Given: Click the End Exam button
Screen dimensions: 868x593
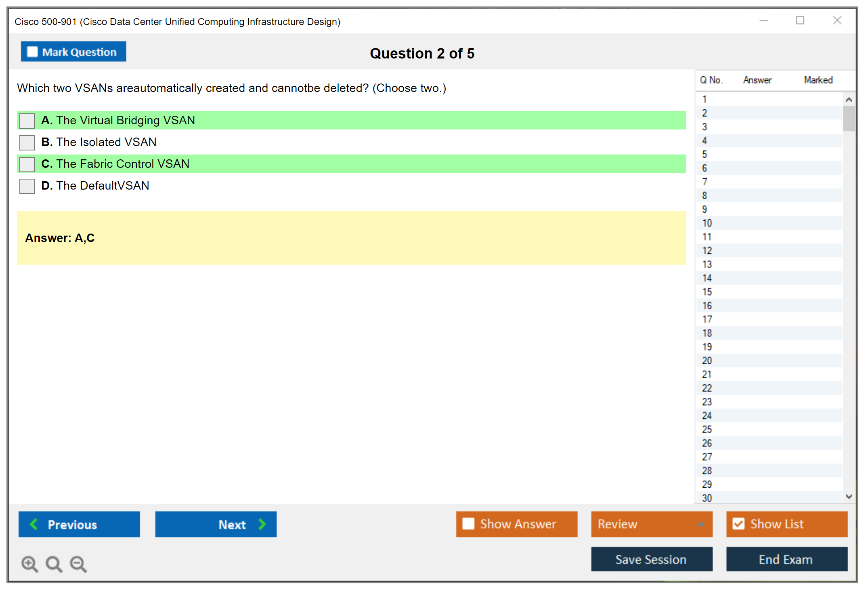Looking at the screenshot, I should (x=786, y=559).
